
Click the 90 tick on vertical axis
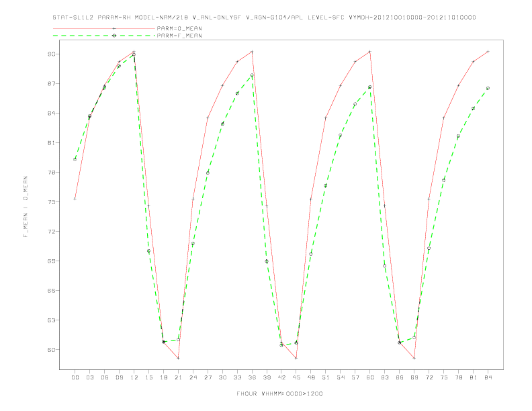click(x=51, y=54)
